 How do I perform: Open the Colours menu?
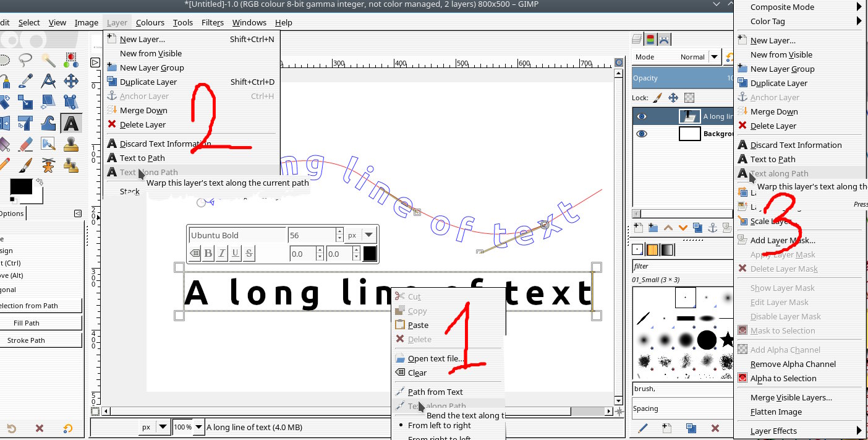150,22
